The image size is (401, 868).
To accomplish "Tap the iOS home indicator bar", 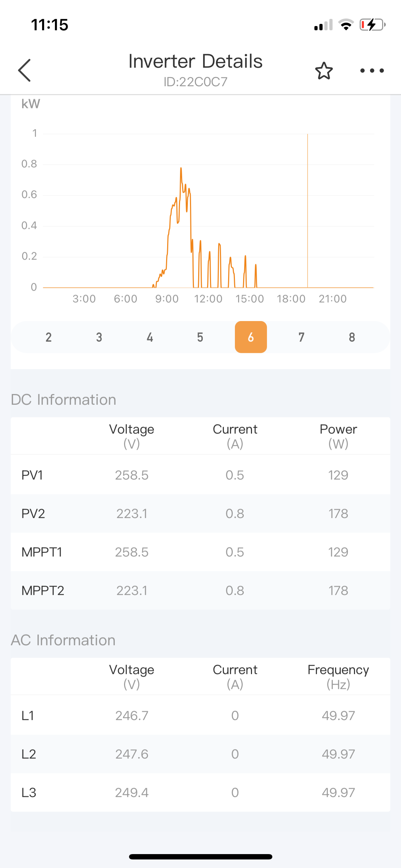I will click(x=201, y=857).
